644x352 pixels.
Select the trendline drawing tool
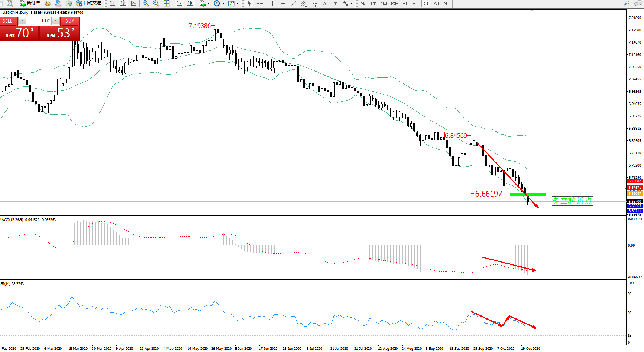(x=294, y=3)
